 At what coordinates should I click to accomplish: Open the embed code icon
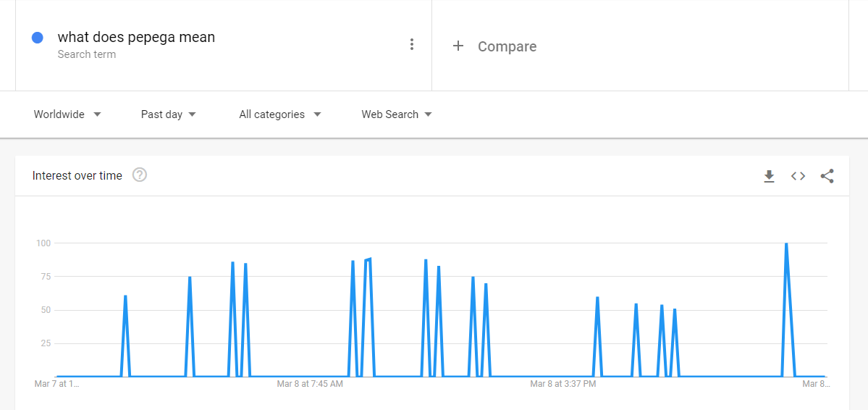click(x=798, y=176)
